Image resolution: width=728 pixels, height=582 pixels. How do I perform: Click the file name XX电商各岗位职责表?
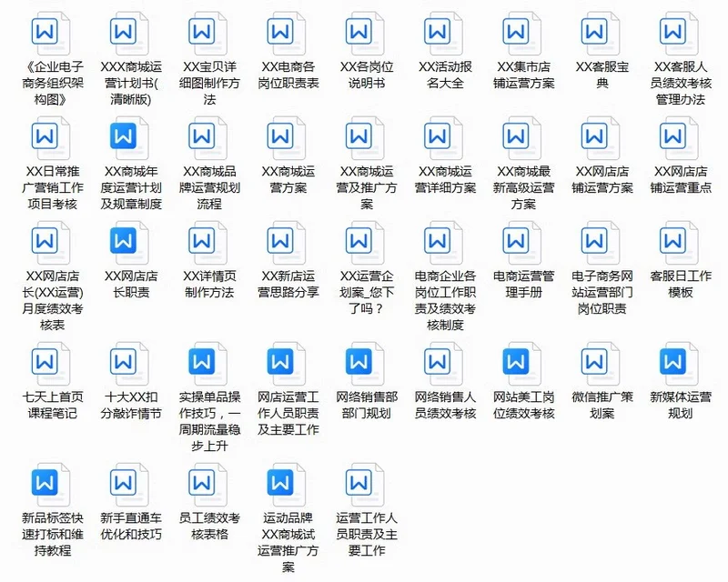tap(288, 75)
